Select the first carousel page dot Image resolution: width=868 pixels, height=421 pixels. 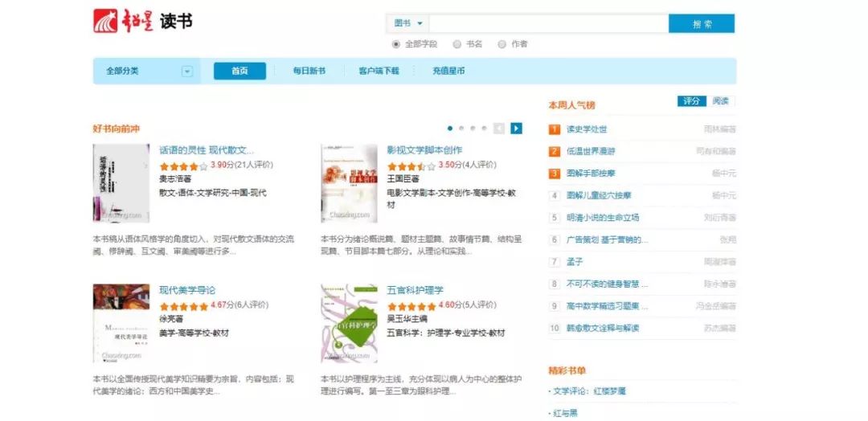coord(450,129)
